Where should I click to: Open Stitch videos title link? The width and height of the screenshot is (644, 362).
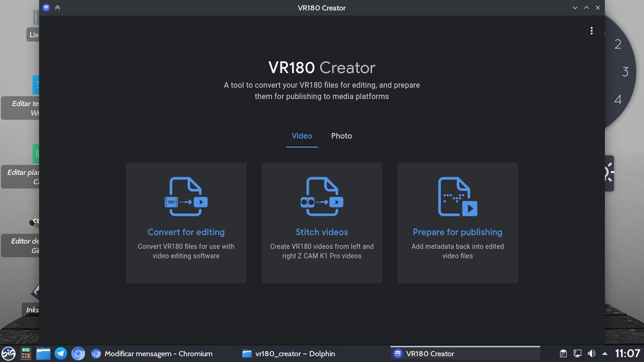click(322, 232)
